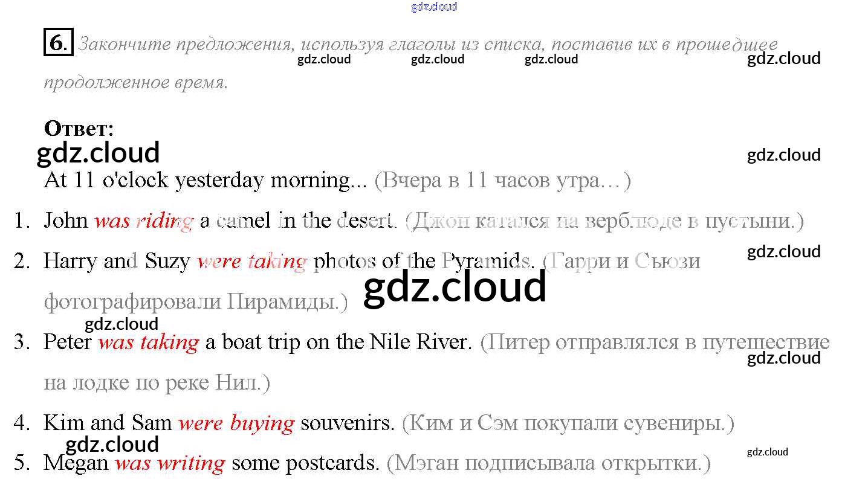Screen dimensions: 868x479
Task: Click the name "Megan" in the last sentence
Action: coord(76,463)
